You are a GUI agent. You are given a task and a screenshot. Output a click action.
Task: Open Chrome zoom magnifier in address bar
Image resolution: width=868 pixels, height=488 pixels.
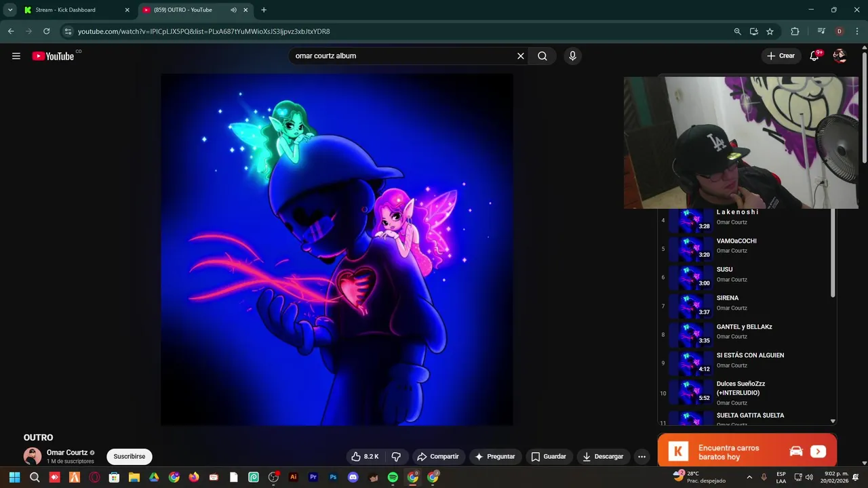(x=737, y=31)
